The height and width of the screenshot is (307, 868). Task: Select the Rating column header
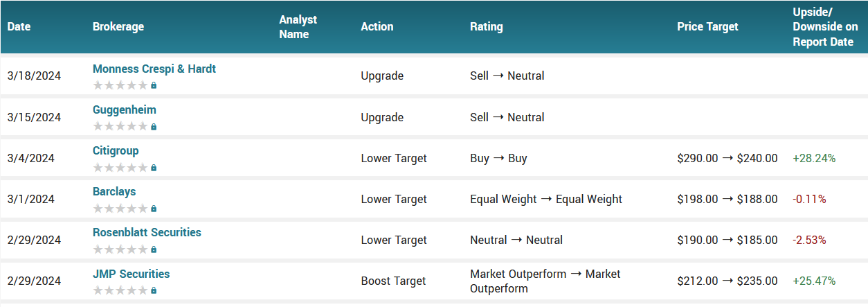coord(487,27)
